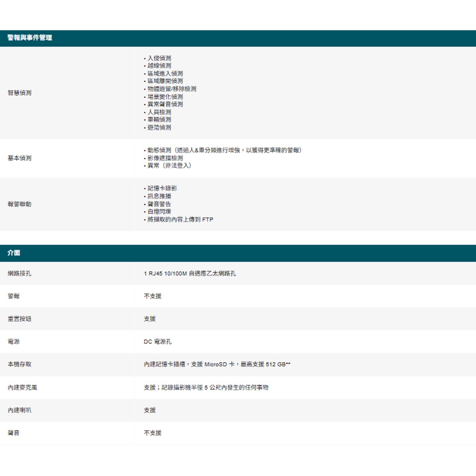Select the 白燈閃爍 list item
The image size is (476, 476).
point(159,212)
